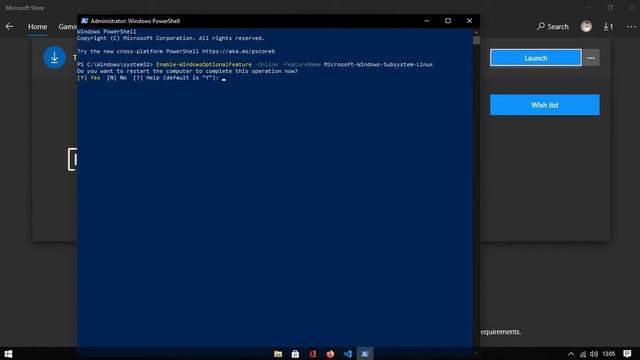The width and height of the screenshot is (640, 360).
Task: Click the PowerShell window title bar icon
Action: 84,21
